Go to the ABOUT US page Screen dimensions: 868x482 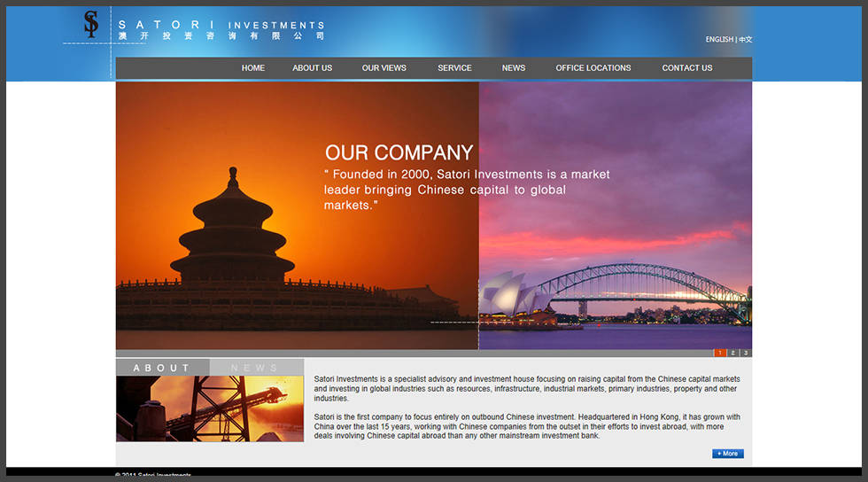click(312, 68)
